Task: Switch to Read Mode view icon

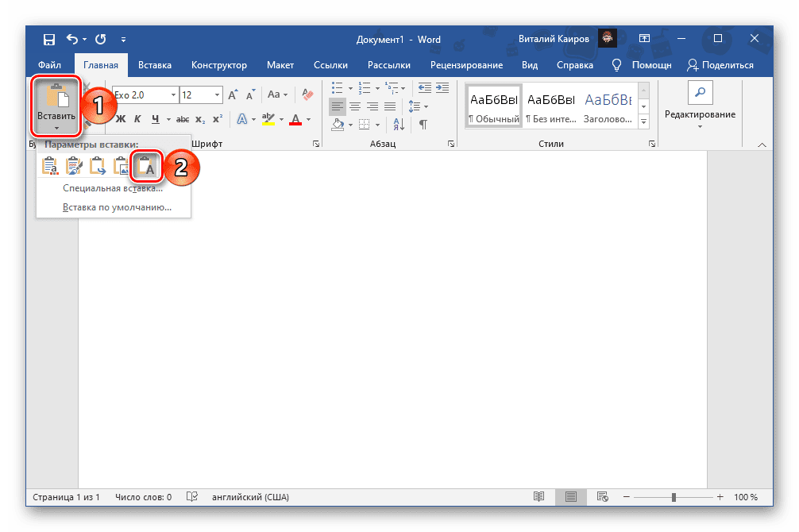Action: click(538, 497)
